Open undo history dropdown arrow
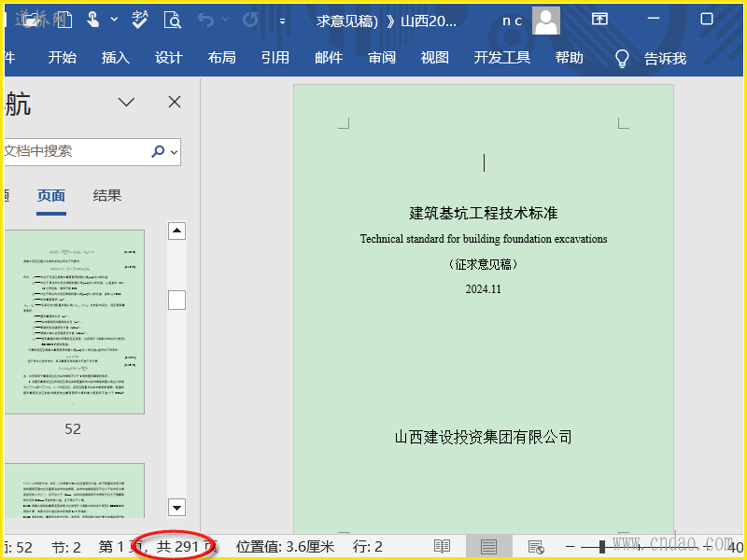 [225, 20]
